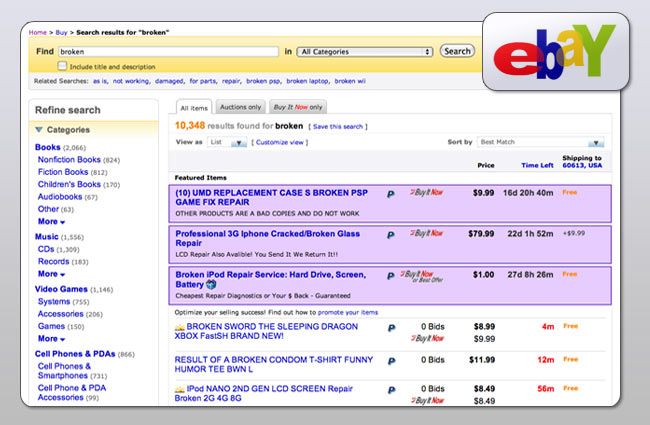Filter by Video Games category
This screenshot has height=425, width=650.
tap(61, 289)
